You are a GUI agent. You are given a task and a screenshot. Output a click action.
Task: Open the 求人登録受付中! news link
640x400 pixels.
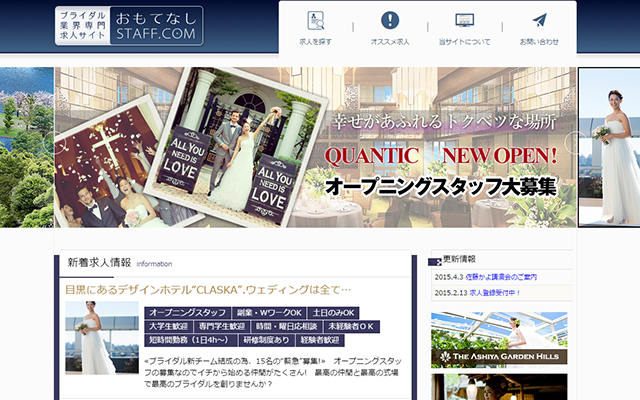[495, 293]
